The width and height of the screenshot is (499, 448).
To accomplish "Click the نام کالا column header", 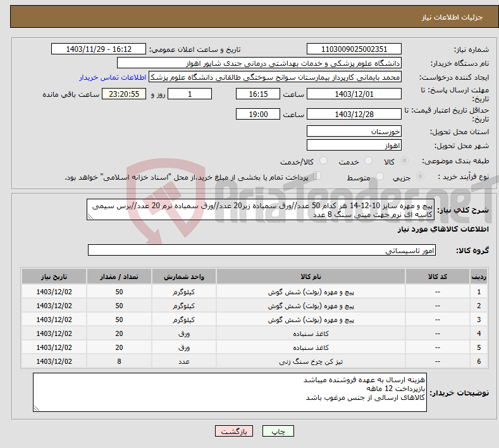I will coord(311,277).
